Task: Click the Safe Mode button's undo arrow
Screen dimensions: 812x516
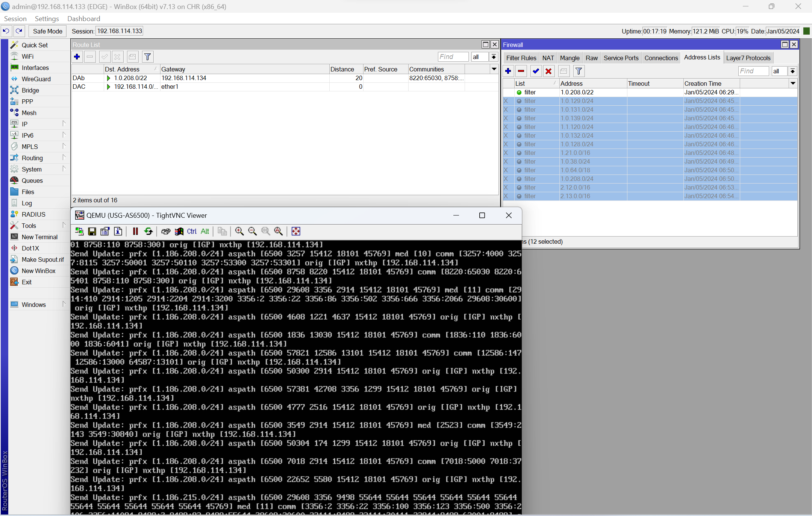Action: (6, 31)
